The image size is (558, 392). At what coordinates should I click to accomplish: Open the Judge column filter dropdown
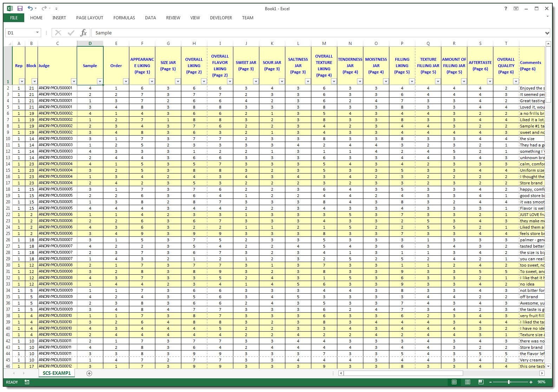click(73, 81)
